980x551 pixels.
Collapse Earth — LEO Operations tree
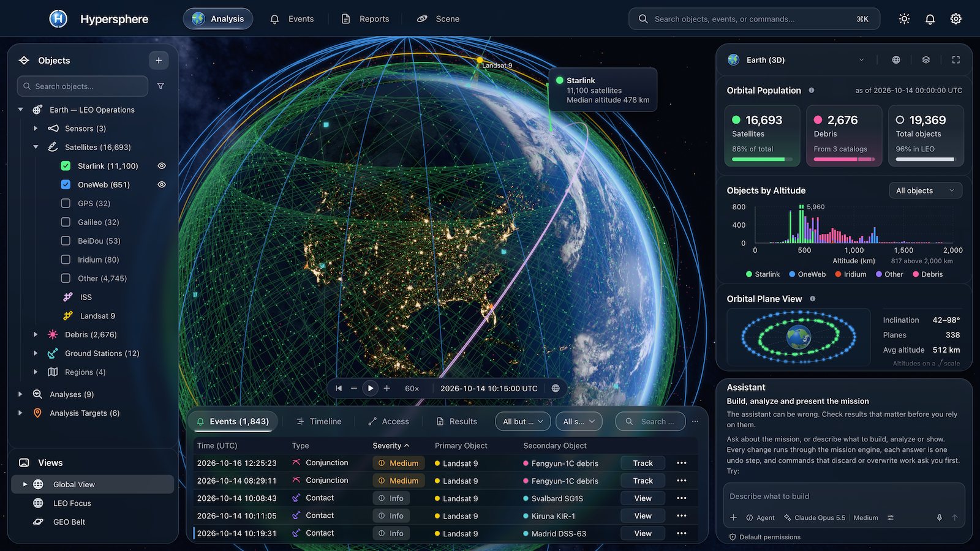point(21,110)
